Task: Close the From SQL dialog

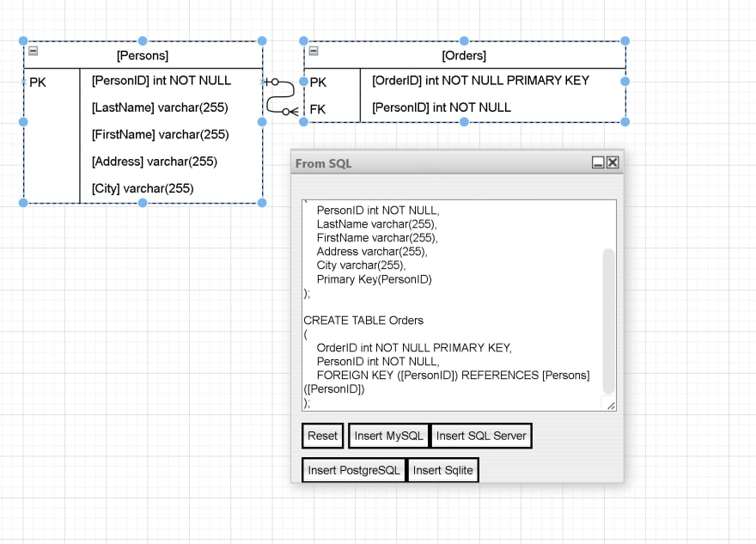Action: [x=613, y=162]
